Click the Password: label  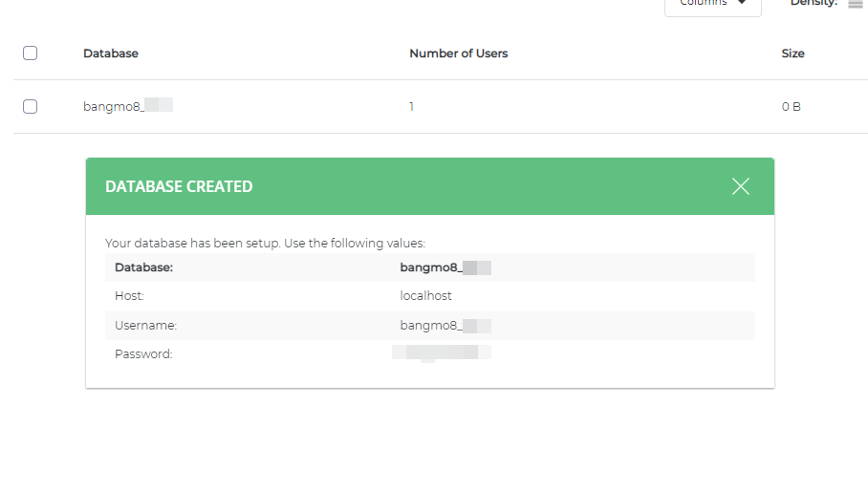[x=143, y=353]
